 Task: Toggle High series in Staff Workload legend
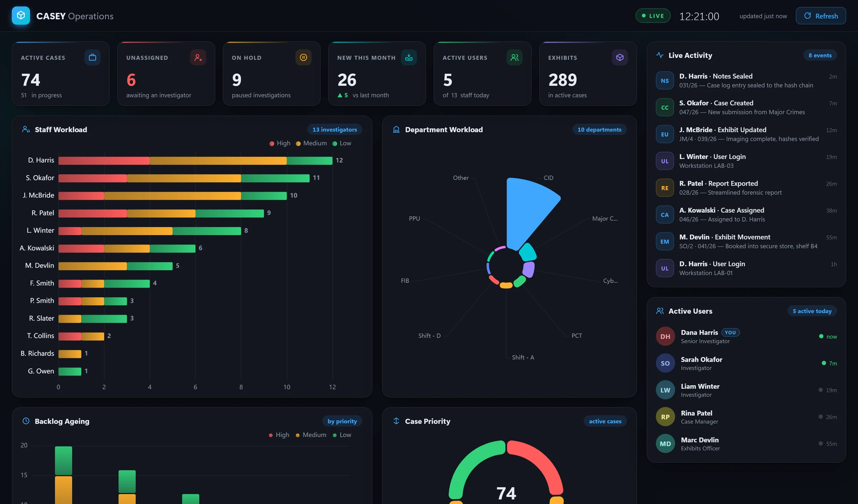tap(280, 143)
